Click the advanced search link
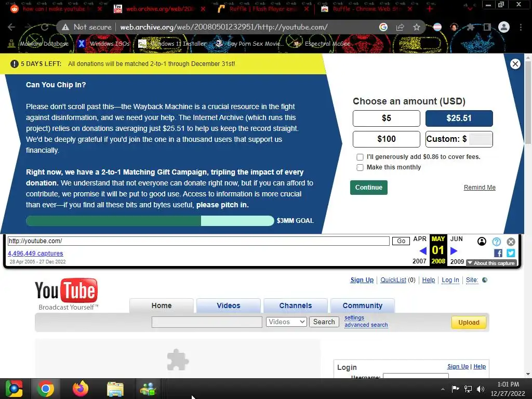The image size is (532, 399). pyautogui.click(x=366, y=325)
